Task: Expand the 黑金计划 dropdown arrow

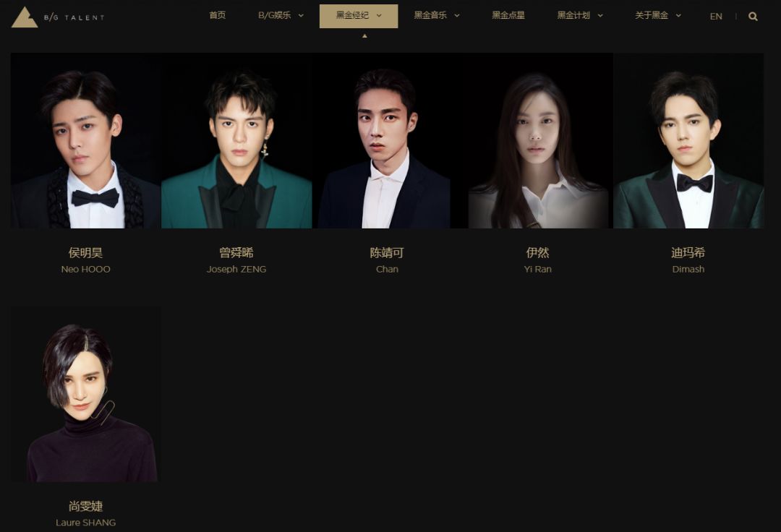Action: click(600, 16)
